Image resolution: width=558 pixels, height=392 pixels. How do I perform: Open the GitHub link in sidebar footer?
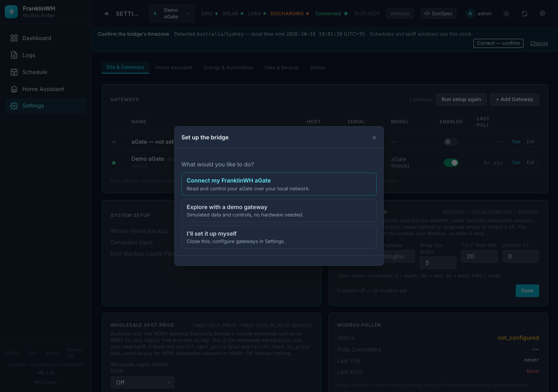(x=12, y=353)
